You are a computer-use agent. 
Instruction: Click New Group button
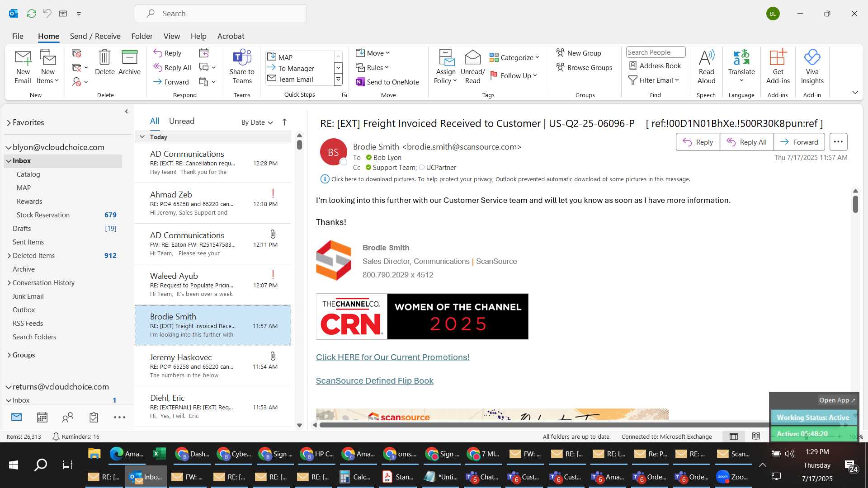click(x=579, y=53)
